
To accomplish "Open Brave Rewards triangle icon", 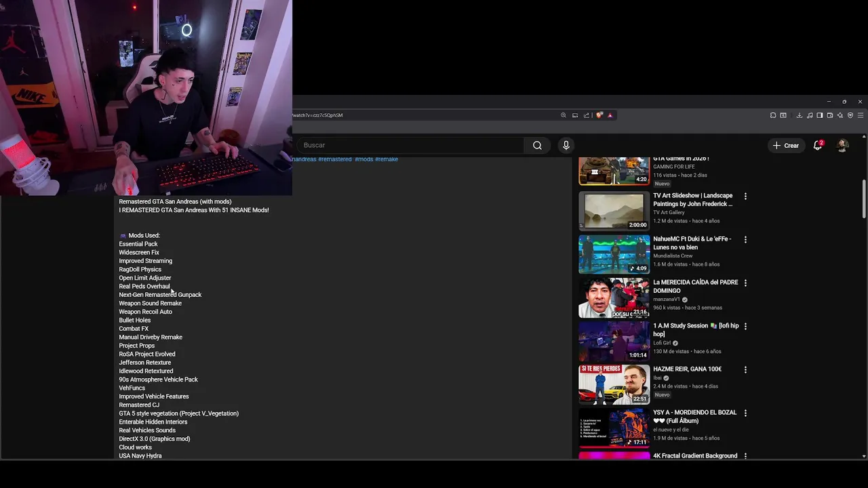I will click(x=610, y=115).
